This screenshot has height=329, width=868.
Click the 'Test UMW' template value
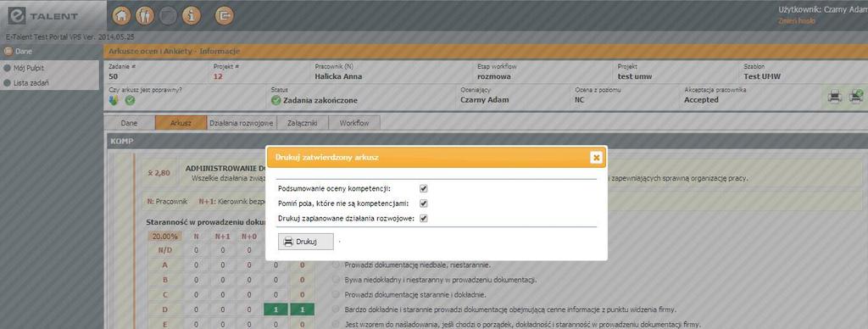point(762,76)
